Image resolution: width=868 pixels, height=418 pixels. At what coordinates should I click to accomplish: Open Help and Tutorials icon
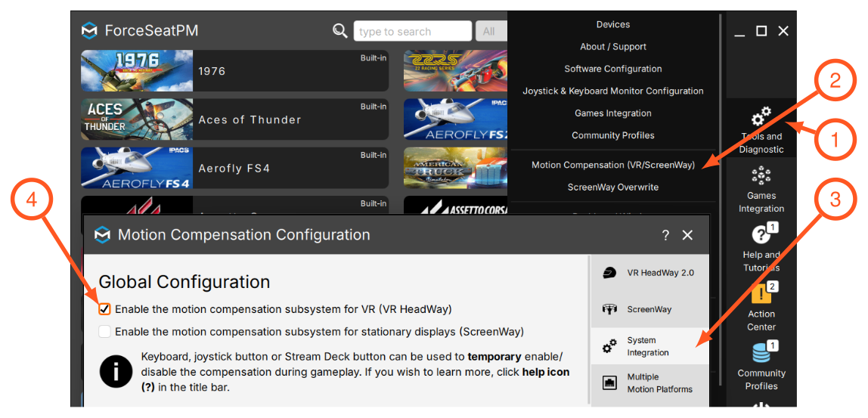(x=761, y=235)
